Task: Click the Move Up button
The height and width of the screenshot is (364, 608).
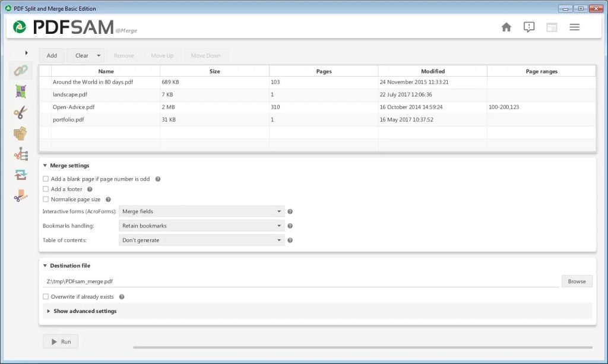Action: click(x=162, y=55)
